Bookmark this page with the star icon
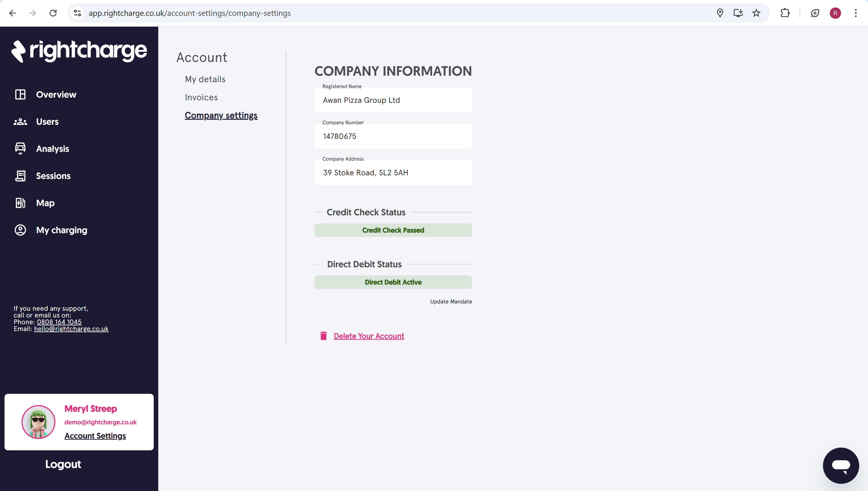 coord(756,13)
